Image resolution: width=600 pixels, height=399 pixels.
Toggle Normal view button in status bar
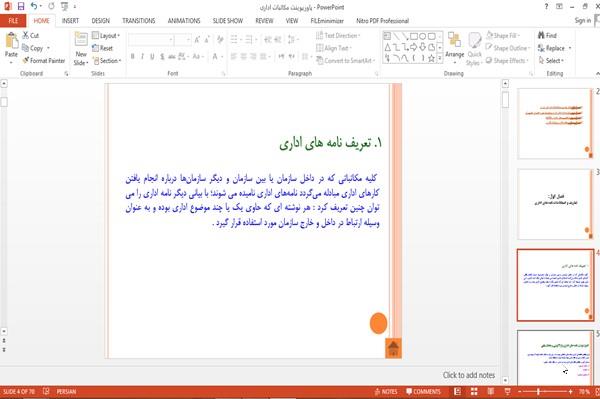(x=457, y=391)
